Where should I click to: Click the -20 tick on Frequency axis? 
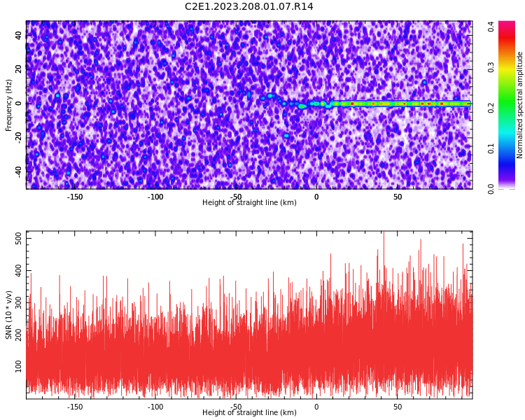19,138
